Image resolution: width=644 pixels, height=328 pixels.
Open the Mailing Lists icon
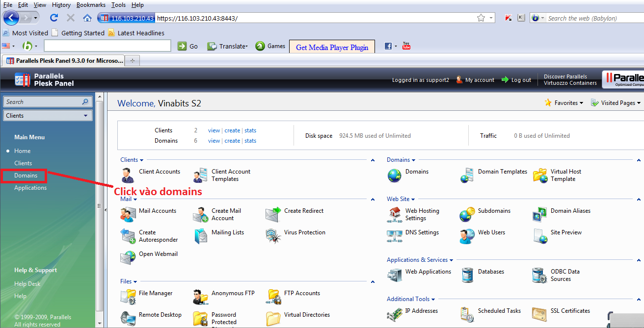(x=200, y=236)
